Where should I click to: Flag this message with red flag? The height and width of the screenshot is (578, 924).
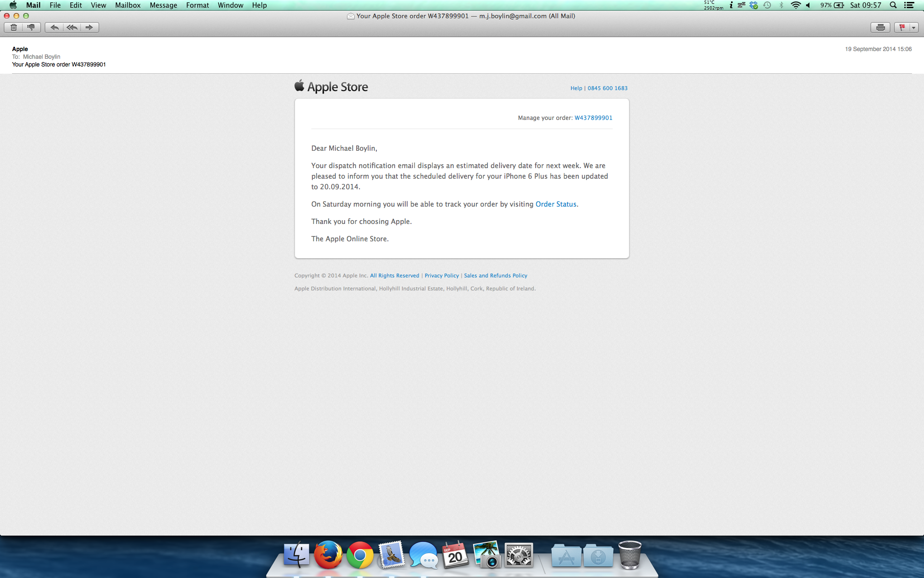click(x=902, y=27)
